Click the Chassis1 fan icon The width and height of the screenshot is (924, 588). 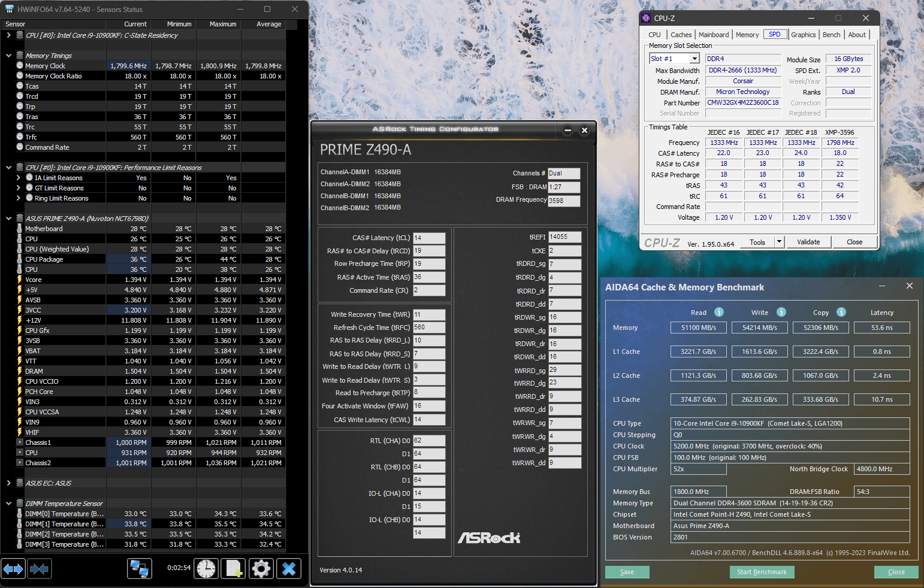(20, 442)
